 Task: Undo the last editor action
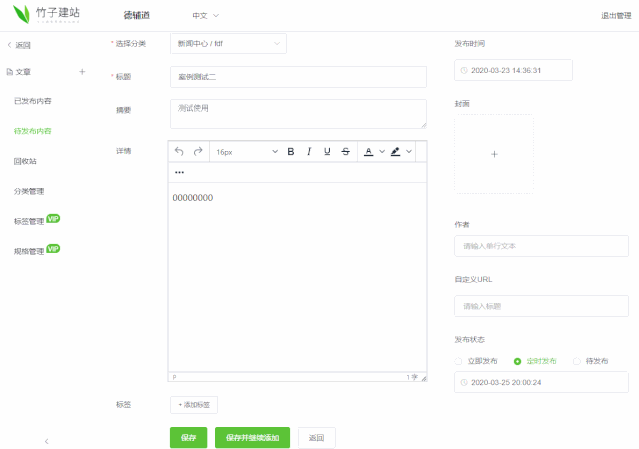pyautogui.click(x=179, y=152)
